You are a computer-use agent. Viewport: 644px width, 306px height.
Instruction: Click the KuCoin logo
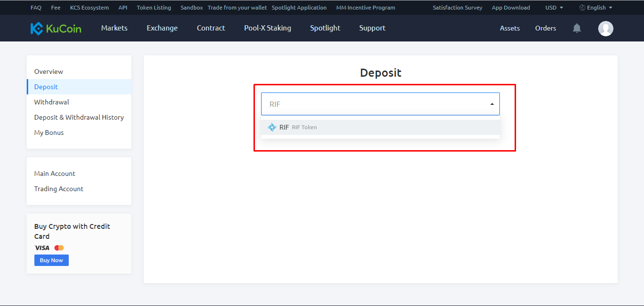pyautogui.click(x=56, y=29)
